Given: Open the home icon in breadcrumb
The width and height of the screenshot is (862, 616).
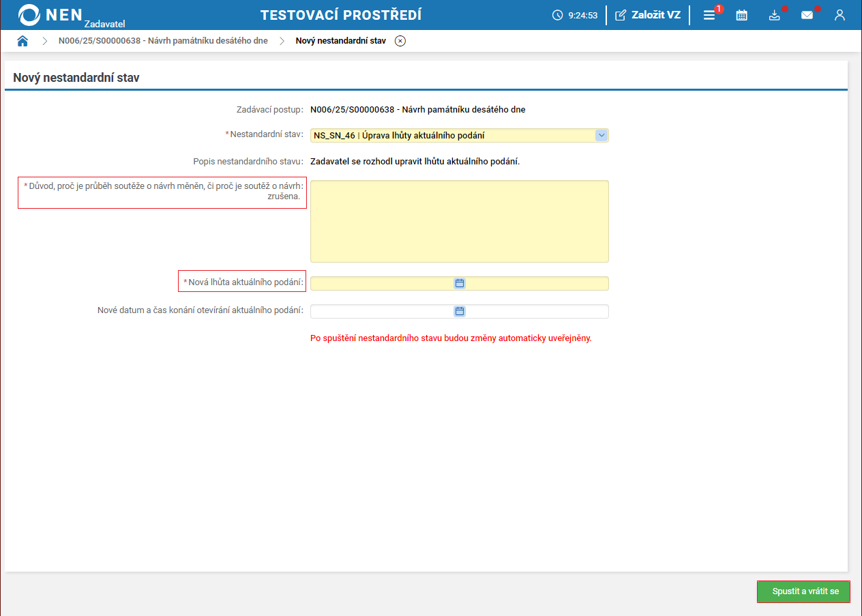Looking at the screenshot, I should pos(23,41).
